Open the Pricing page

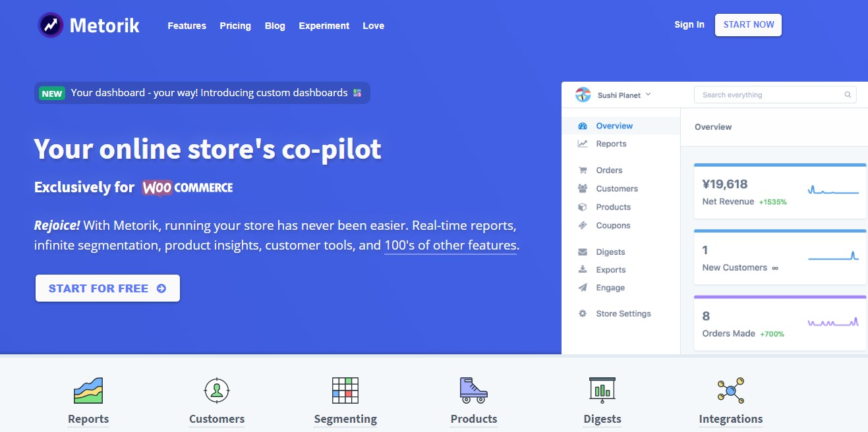click(235, 26)
